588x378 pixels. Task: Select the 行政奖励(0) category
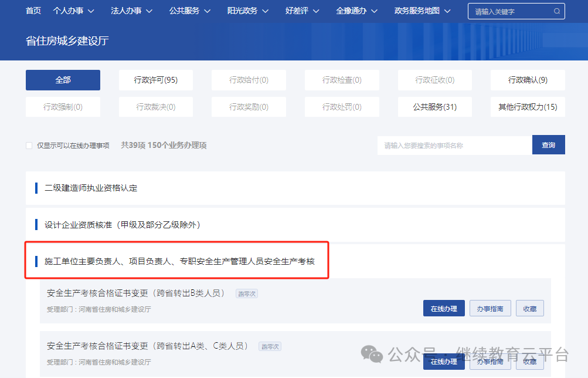[249, 107]
